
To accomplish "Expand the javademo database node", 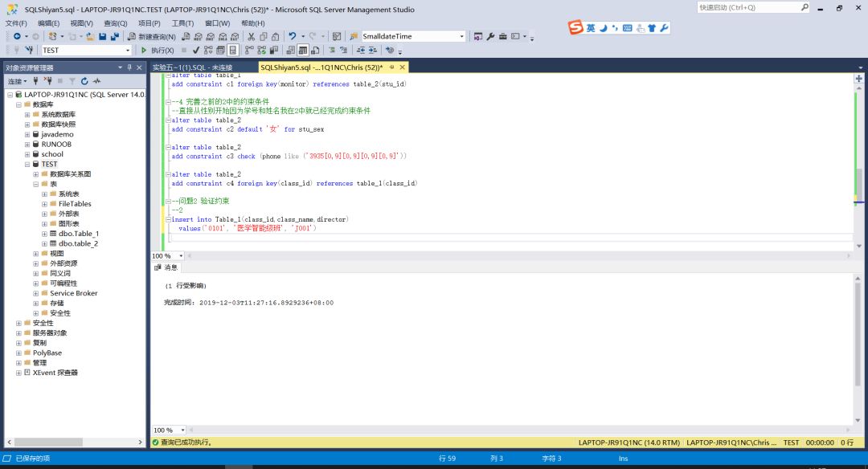I will 27,134.
